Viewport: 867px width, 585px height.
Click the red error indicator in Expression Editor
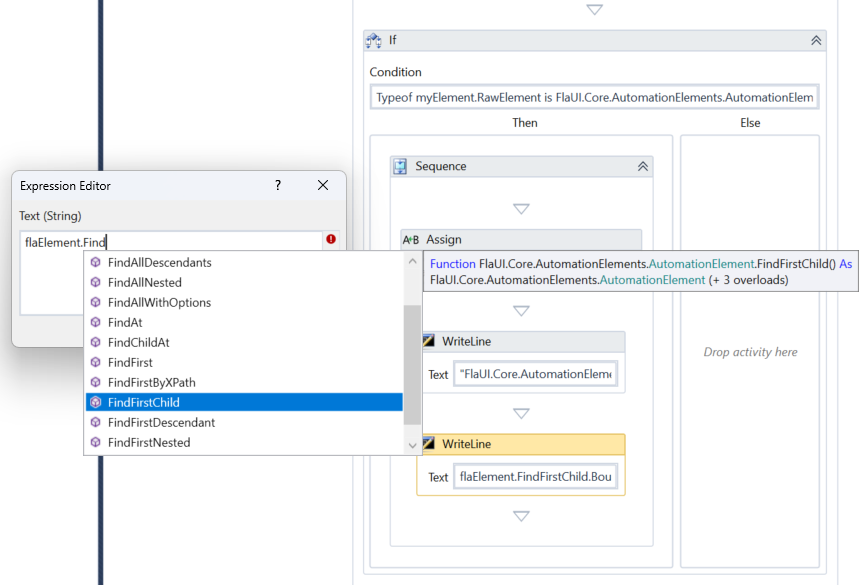tap(331, 239)
